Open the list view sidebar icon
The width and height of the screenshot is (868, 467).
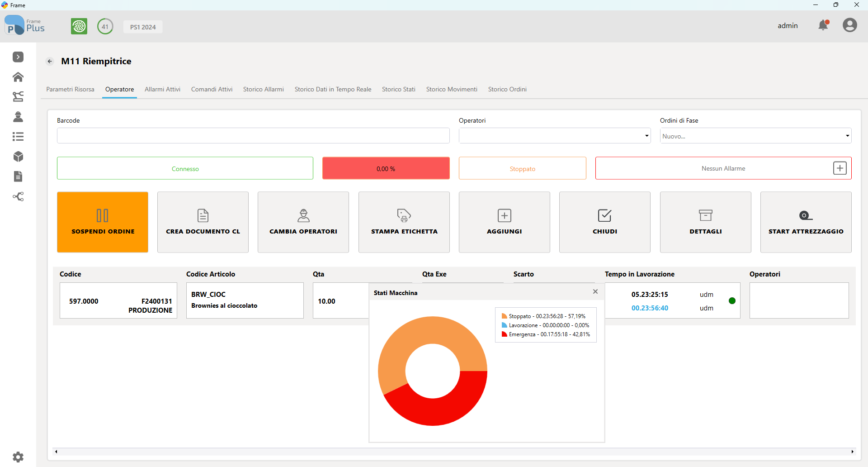[18, 137]
